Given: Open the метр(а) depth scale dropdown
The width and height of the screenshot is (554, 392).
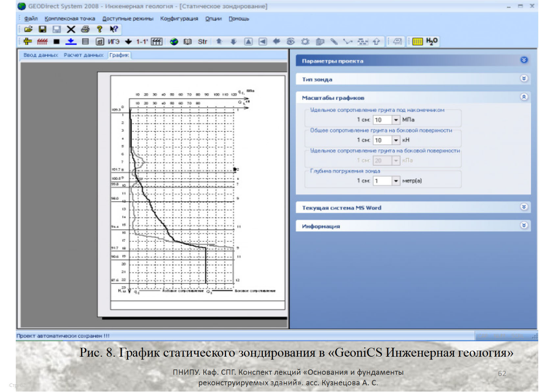Looking at the screenshot, I should [396, 181].
